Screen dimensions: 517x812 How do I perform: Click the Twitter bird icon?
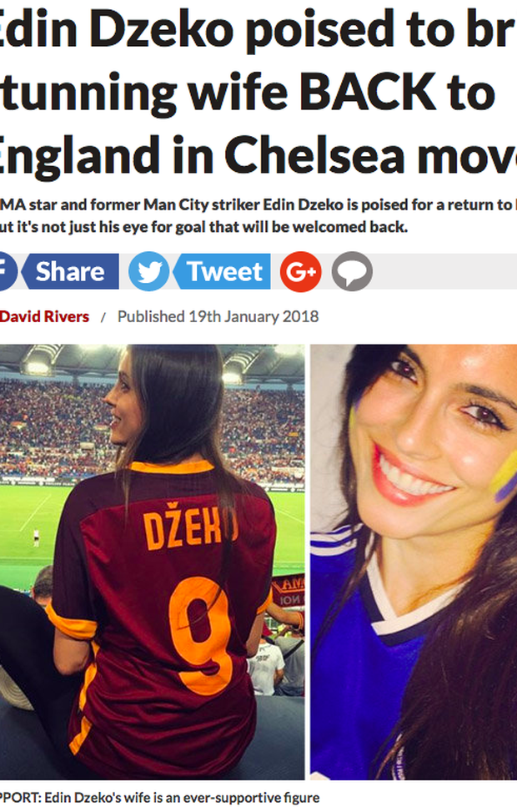tap(148, 271)
